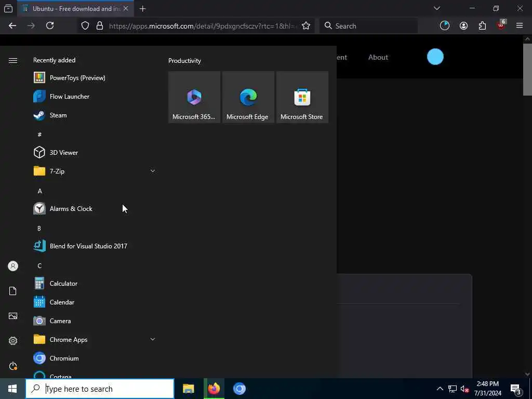532x399 pixels.
Task: Click the Power button in Start
Action: click(13, 366)
